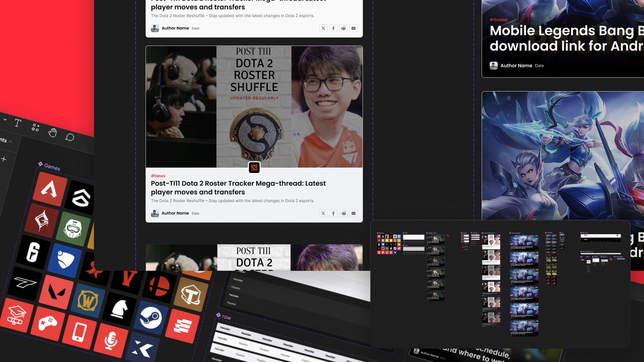Choose the Rainbow Six game icon
Image resolution: width=644 pixels, height=362 pixels.
click(34, 252)
